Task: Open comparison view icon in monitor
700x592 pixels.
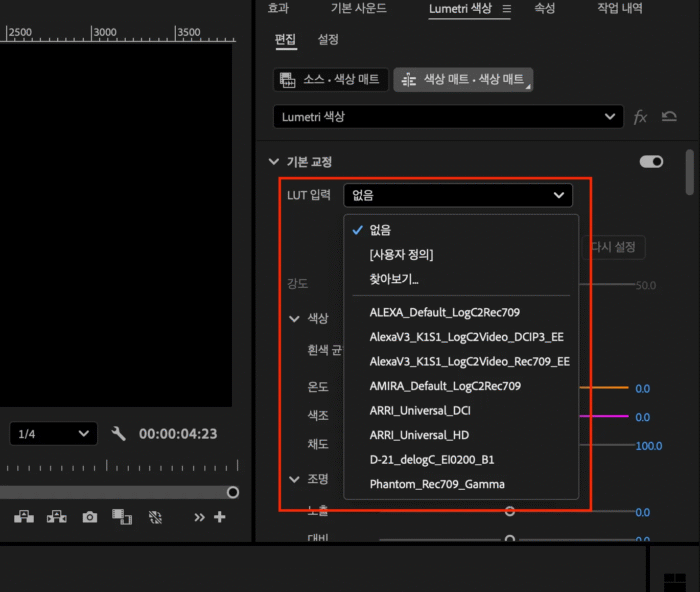Action: [122, 517]
